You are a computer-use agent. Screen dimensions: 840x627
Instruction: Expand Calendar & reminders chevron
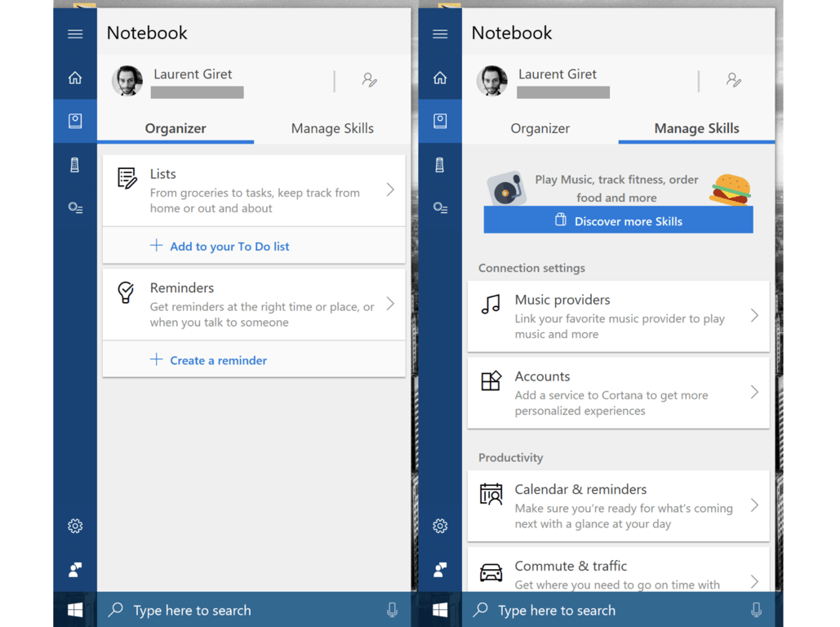754,505
